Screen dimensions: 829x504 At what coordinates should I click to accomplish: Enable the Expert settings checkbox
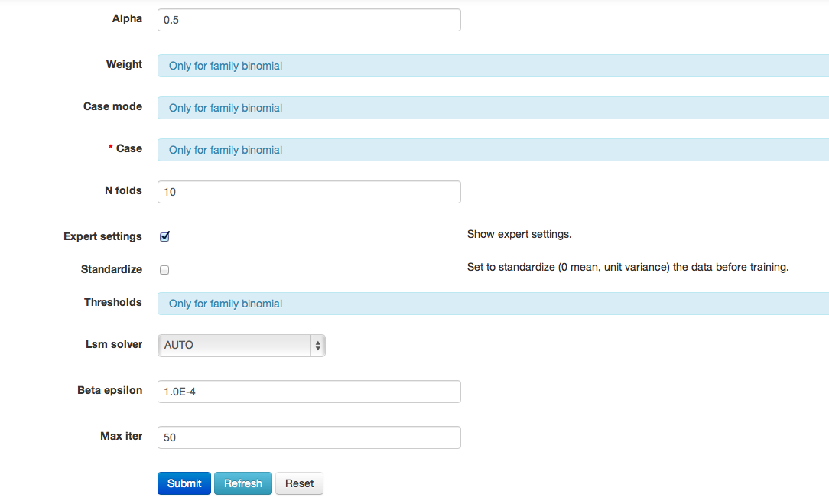[164, 236]
